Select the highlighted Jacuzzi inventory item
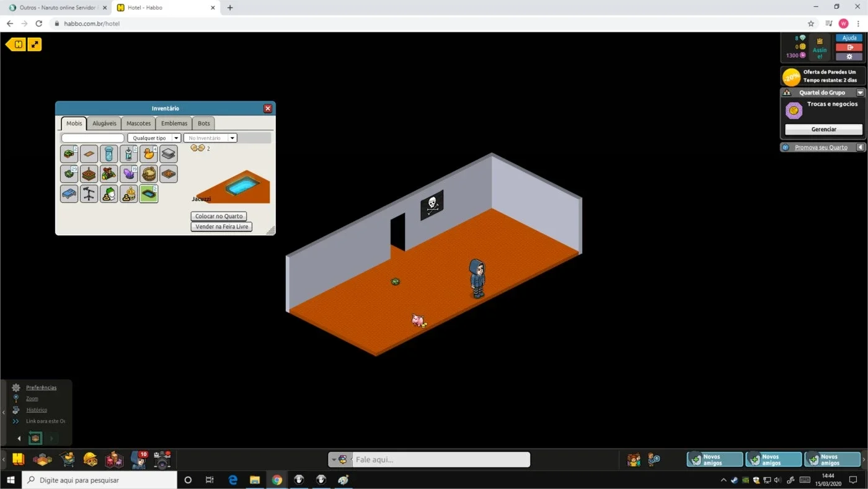868x489 pixels. [x=148, y=194]
